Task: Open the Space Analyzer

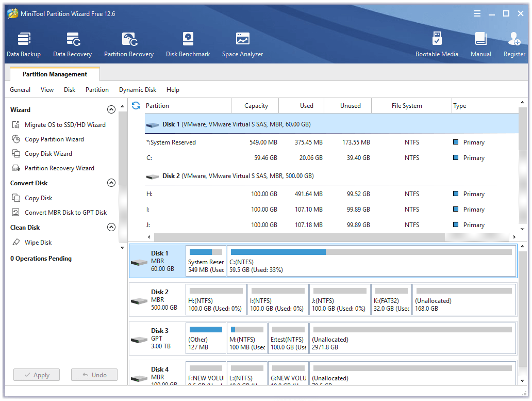Action: 243,44
